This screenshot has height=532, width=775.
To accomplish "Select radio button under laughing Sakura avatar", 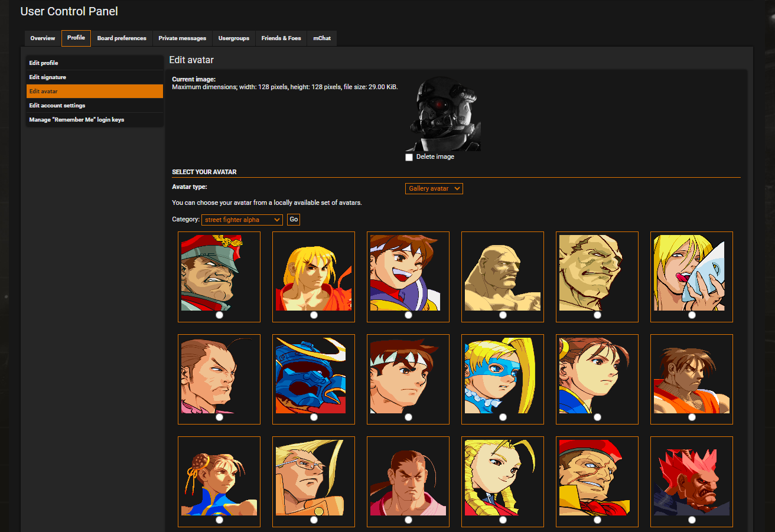I will (x=408, y=315).
